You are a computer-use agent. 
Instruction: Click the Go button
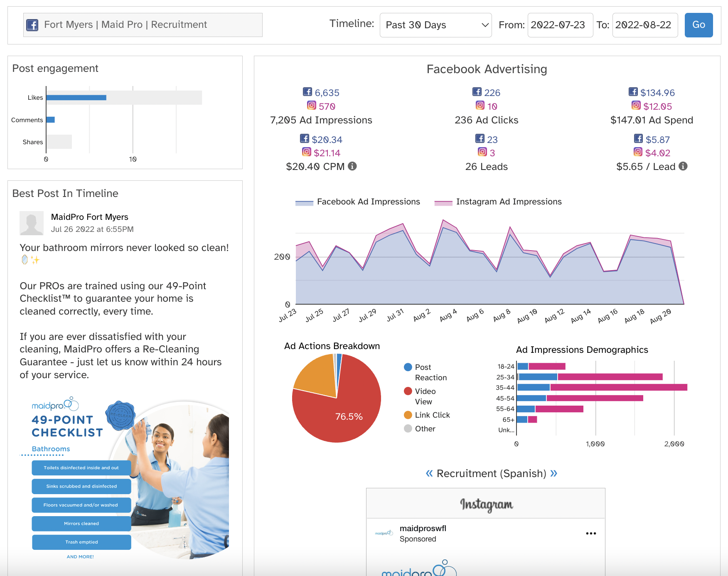699,25
